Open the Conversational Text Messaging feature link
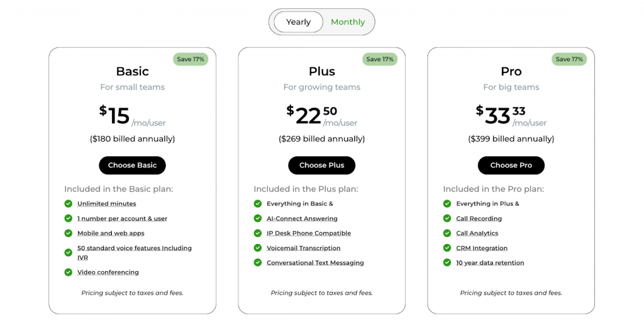The image size is (644, 328). 315,263
